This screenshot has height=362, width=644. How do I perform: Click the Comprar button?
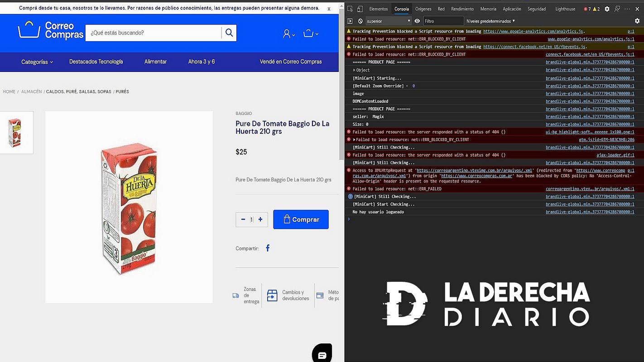click(x=301, y=219)
